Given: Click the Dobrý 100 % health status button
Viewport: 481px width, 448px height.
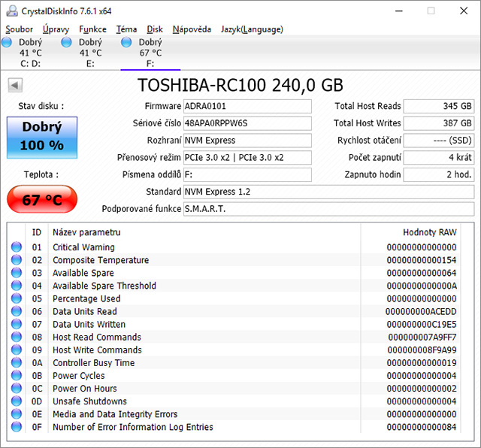Looking at the screenshot, I should point(41,136).
